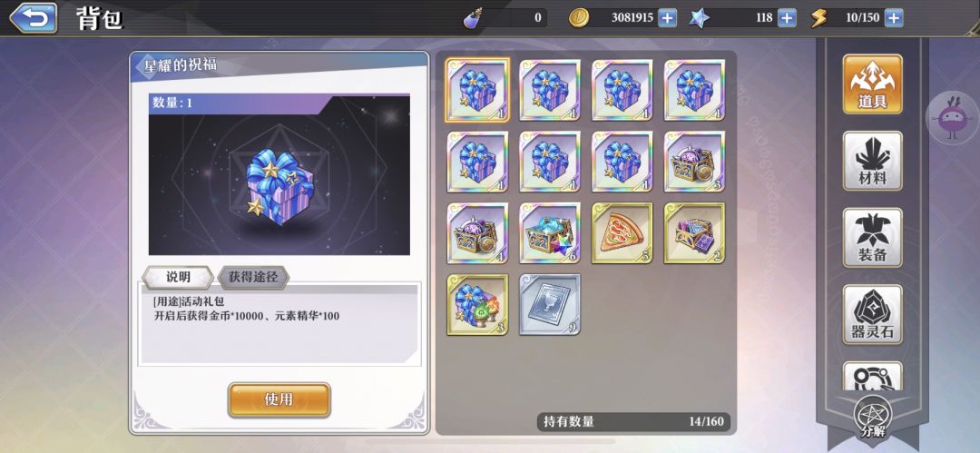Open the 分解 pentagram button

pos(873,418)
